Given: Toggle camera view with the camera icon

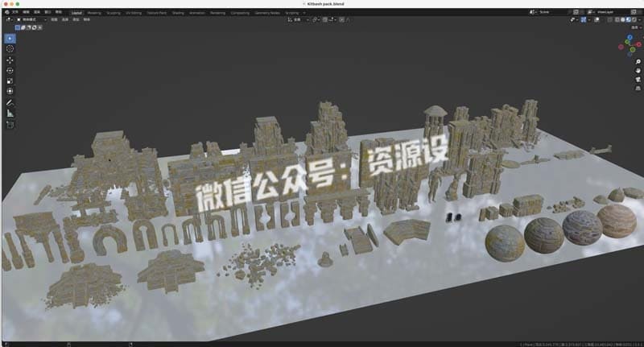Looking at the screenshot, I should pos(638,79).
